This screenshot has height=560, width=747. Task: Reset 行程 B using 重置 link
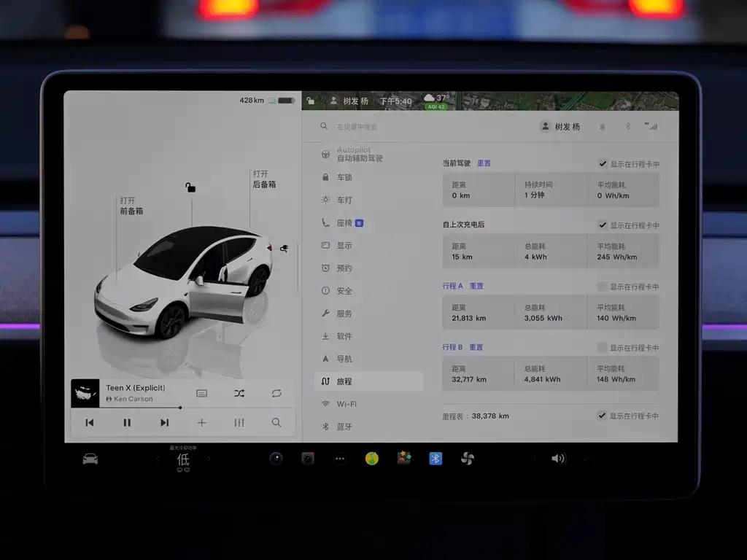coord(476,347)
